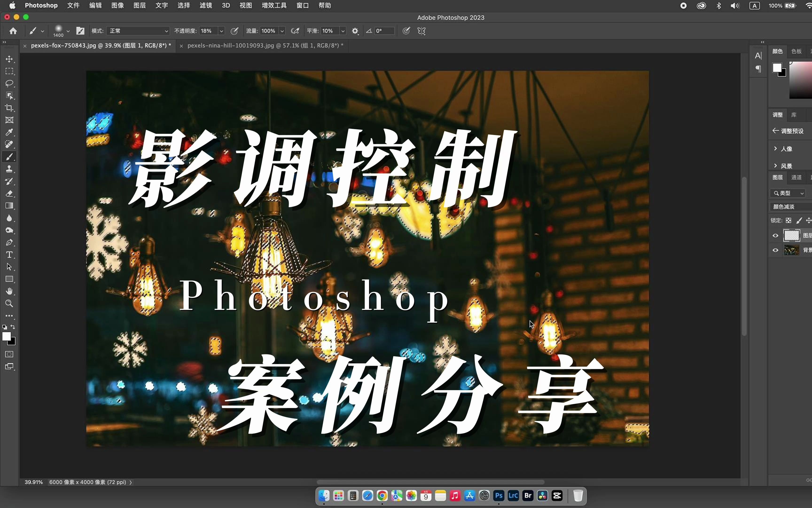Hide the 背景 layer visibility eye
Screen dimensions: 812x508
coord(775,250)
